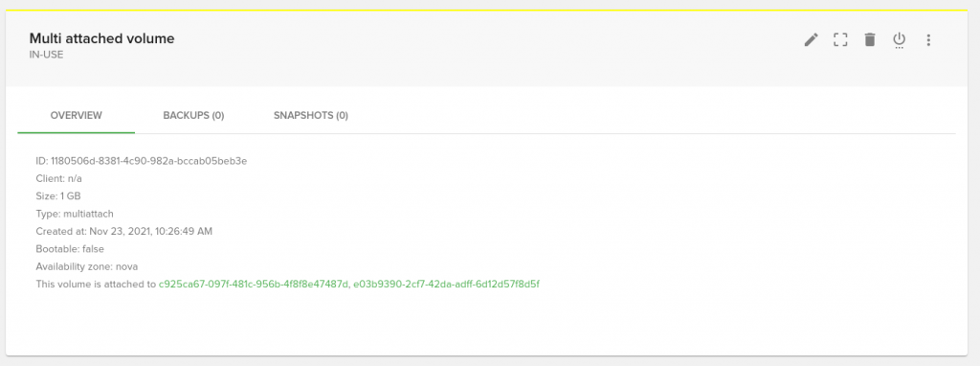Open the three-dot more actions menu
This screenshot has width=980, height=366.
(928, 40)
